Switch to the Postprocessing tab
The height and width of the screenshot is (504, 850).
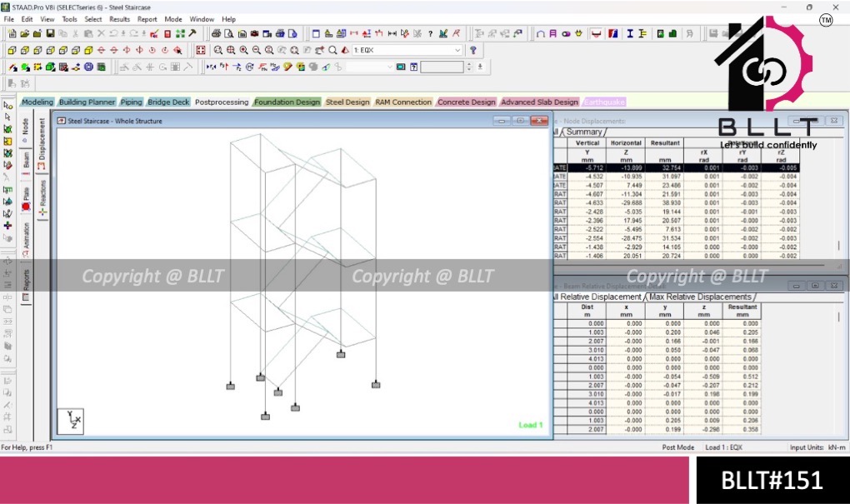222,102
